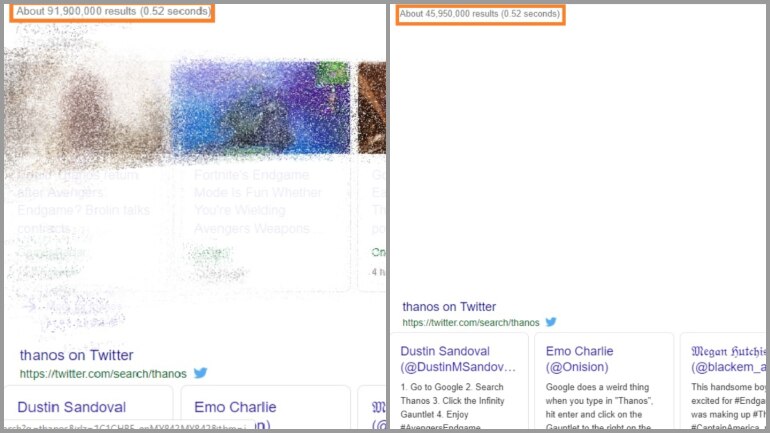Select the Dustin Sandoval (@DustinMSandov…) card title
This screenshot has height=433, width=770.
[x=458, y=359]
